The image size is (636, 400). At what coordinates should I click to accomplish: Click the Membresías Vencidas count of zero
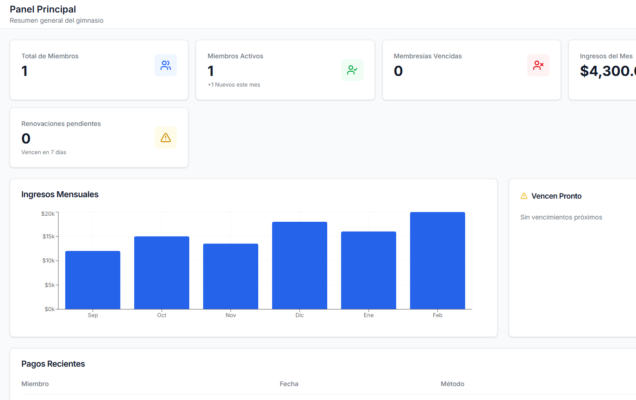[398, 71]
